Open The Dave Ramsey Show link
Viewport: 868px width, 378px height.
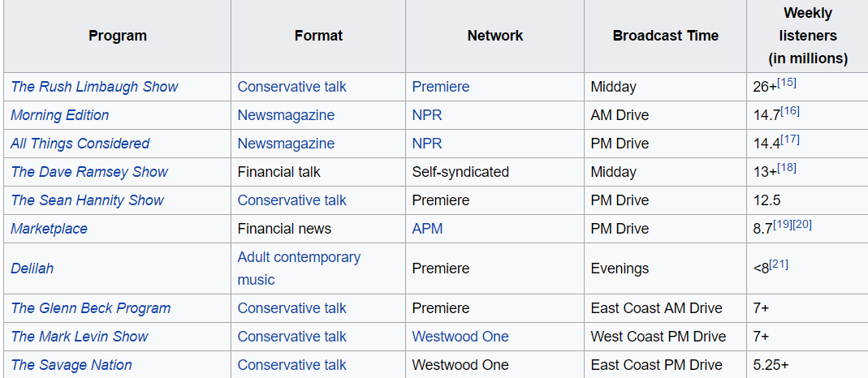(89, 172)
